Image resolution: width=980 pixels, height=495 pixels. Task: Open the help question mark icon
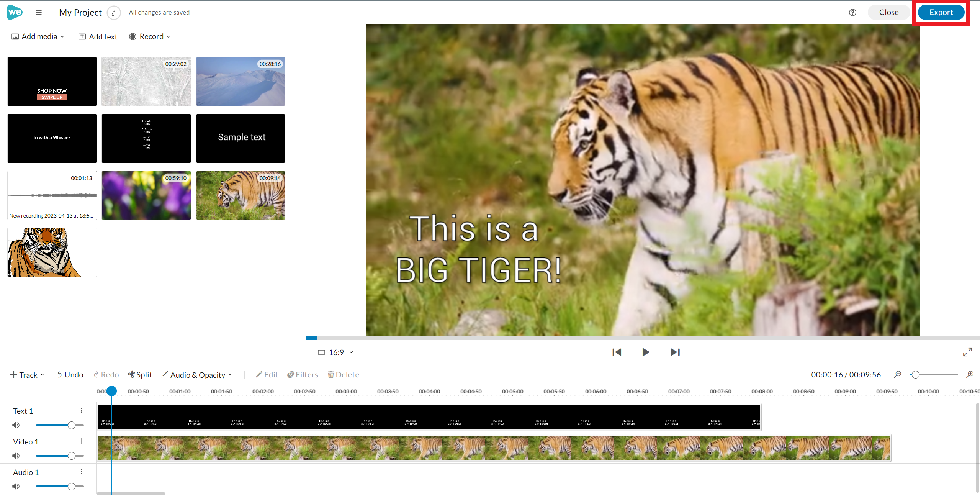point(852,12)
